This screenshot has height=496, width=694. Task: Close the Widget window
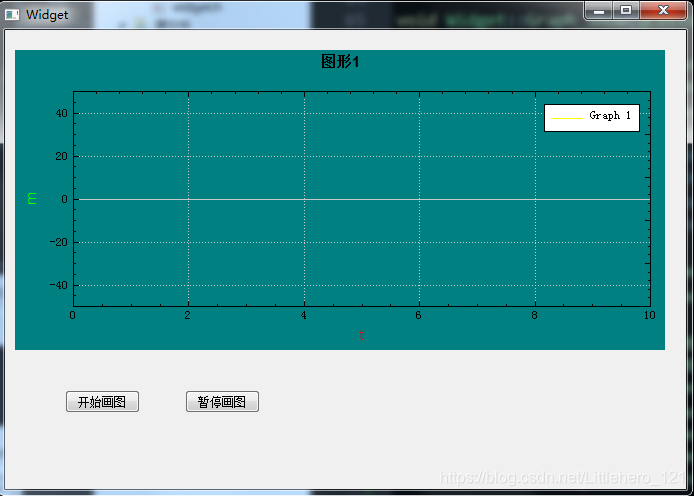point(663,10)
